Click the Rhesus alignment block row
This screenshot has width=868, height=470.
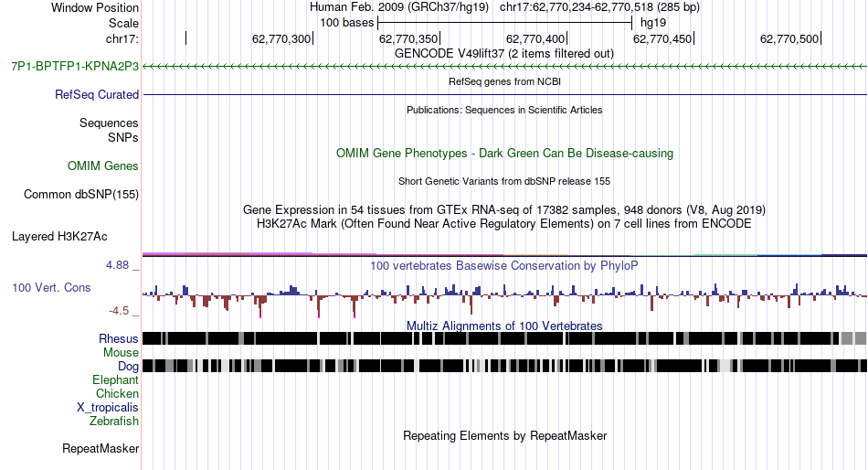(x=504, y=338)
